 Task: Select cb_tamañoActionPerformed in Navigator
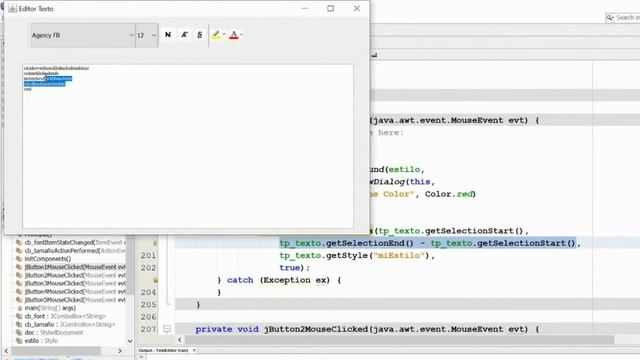click(x=75, y=251)
